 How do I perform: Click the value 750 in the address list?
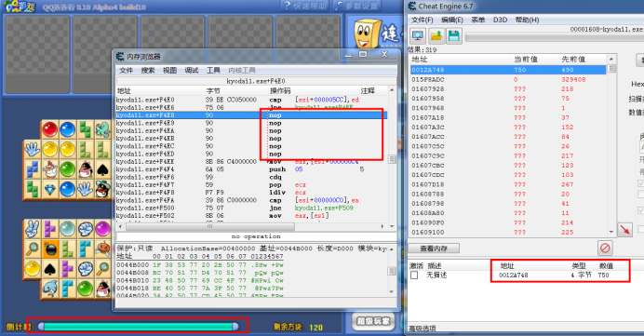(x=603, y=276)
